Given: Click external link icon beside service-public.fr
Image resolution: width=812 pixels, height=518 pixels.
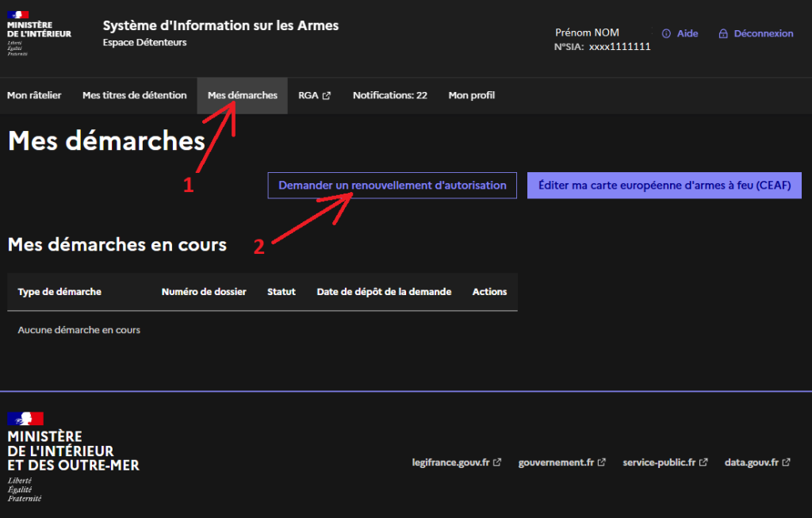Looking at the screenshot, I should (x=703, y=462).
